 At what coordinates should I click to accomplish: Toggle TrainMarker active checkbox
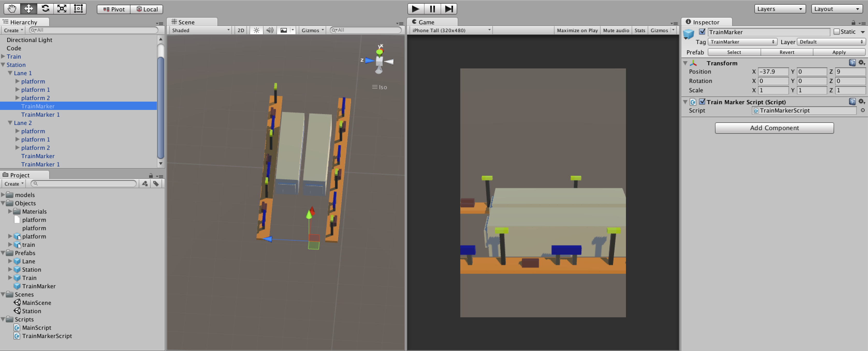(x=702, y=32)
